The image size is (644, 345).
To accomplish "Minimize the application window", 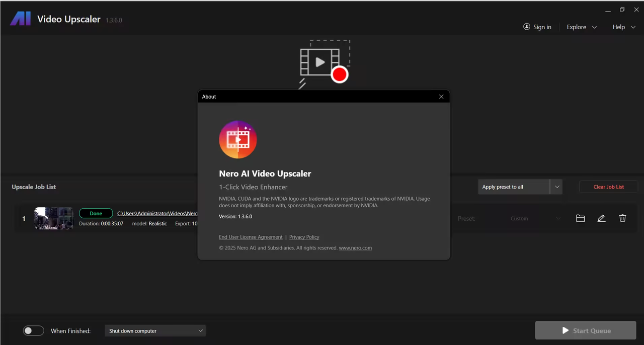I will click(608, 10).
